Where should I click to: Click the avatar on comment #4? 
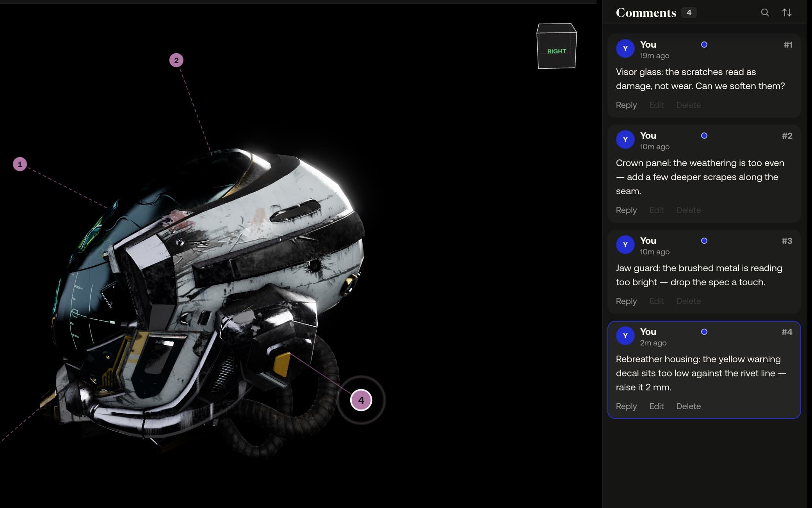pyautogui.click(x=625, y=336)
